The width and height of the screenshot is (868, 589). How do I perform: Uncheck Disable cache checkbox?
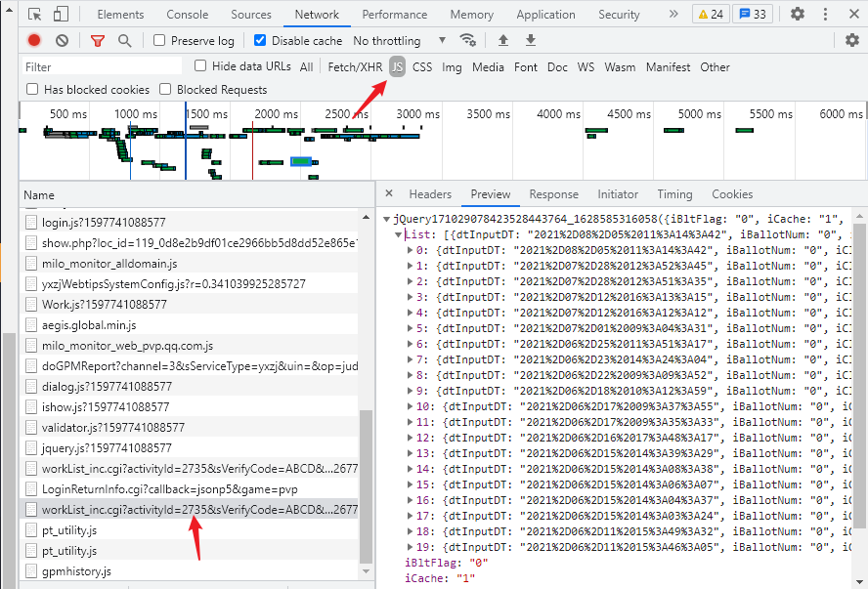[260, 40]
